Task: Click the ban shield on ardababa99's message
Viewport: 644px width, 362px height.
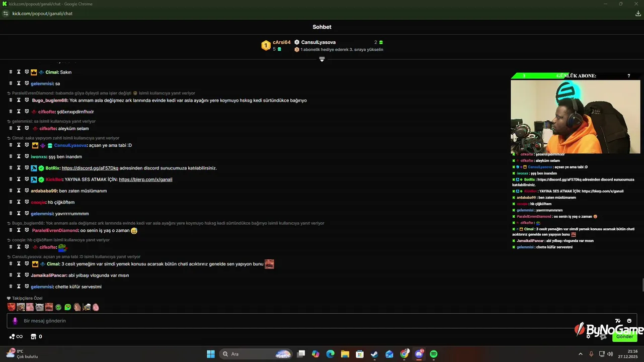Action: (x=27, y=191)
